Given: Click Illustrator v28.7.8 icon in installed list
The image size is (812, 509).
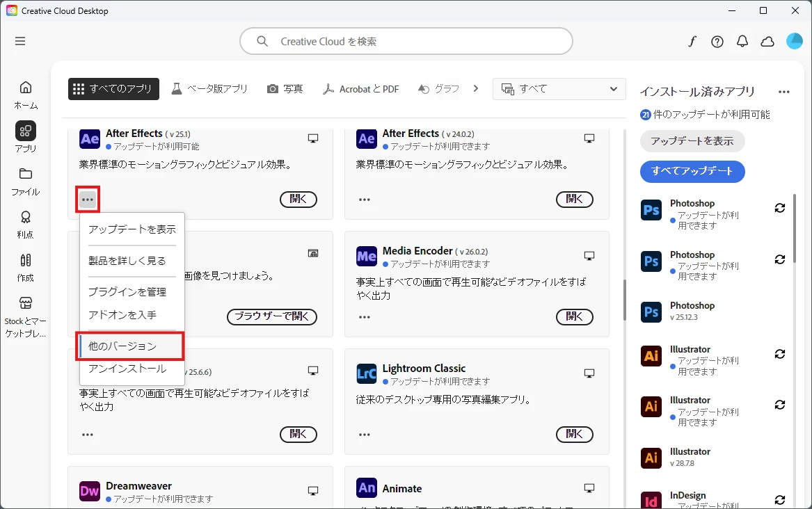Looking at the screenshot, I should coord(651,458).
